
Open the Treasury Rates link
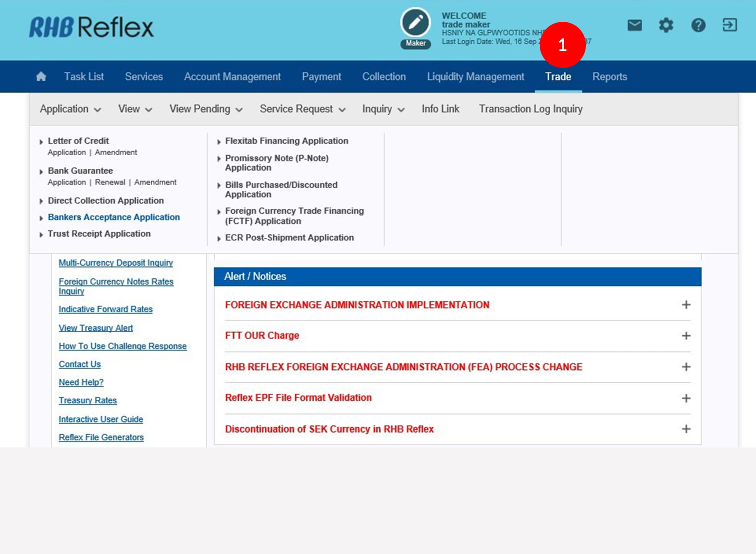pos(88,400)
